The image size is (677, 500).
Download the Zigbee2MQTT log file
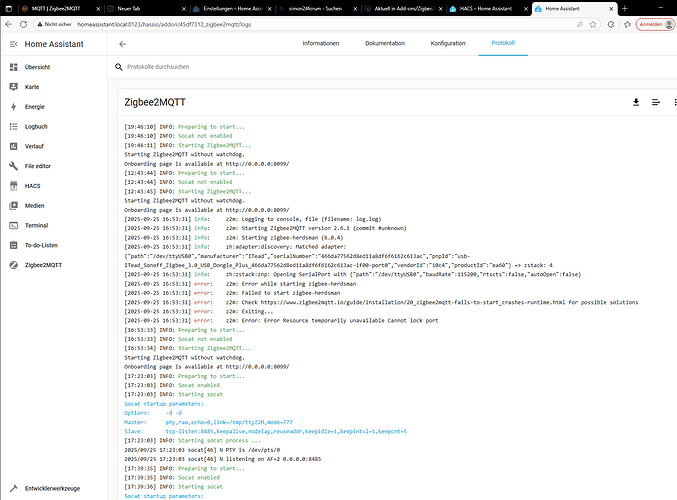[x=635, y=102]
